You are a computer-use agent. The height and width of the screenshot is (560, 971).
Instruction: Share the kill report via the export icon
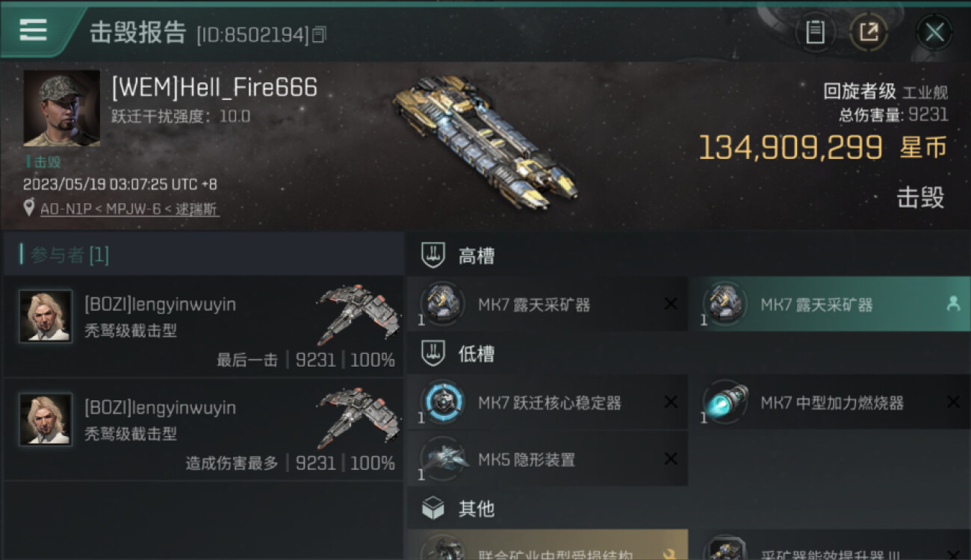(868, 32)
